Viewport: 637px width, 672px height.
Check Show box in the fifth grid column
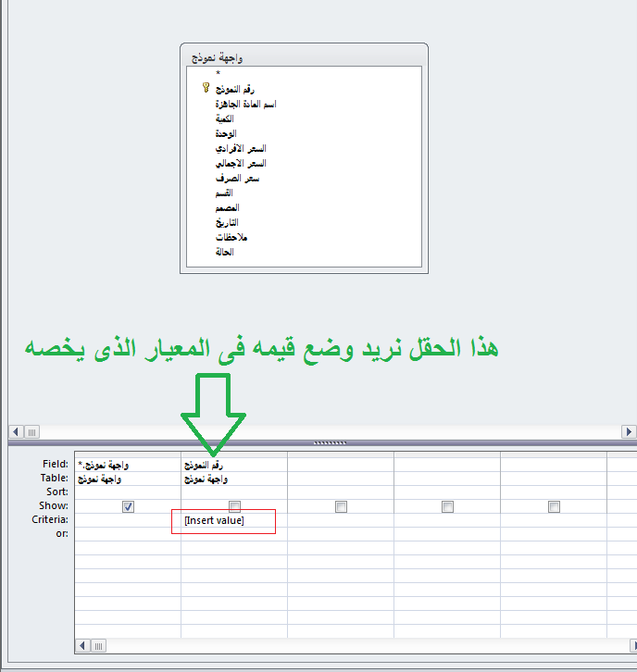[554, 506]
